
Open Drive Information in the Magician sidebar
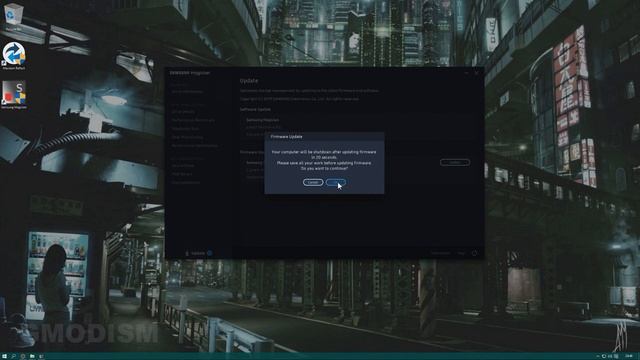[x=187, y=92]
